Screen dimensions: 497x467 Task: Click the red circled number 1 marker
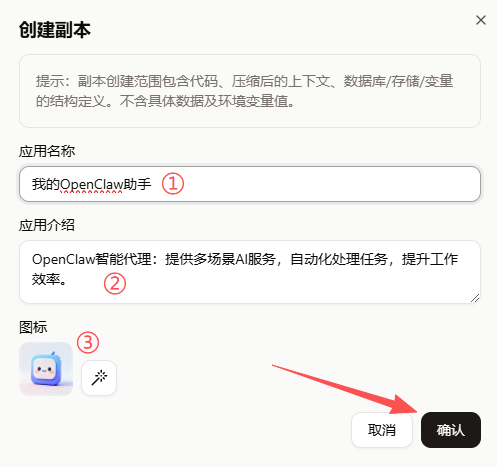[173, 184]
